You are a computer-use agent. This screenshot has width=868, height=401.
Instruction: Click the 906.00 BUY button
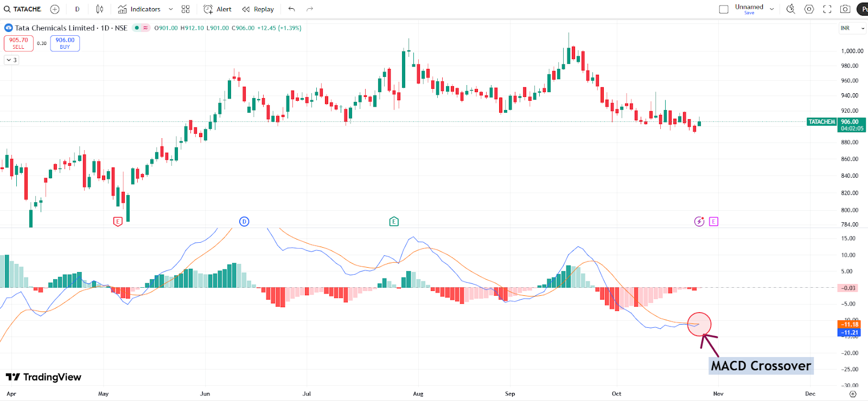coord(65,43)
